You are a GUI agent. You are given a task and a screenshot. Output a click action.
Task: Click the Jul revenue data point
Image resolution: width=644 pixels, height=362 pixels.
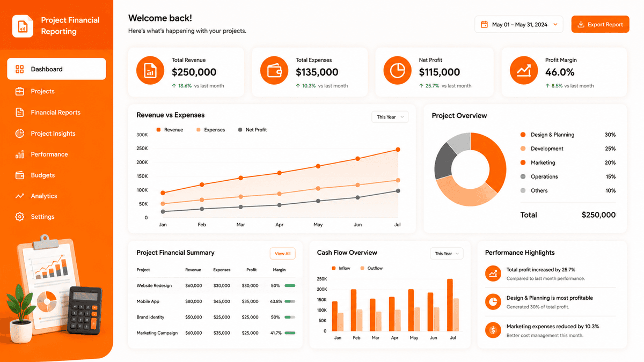[398, 150]
